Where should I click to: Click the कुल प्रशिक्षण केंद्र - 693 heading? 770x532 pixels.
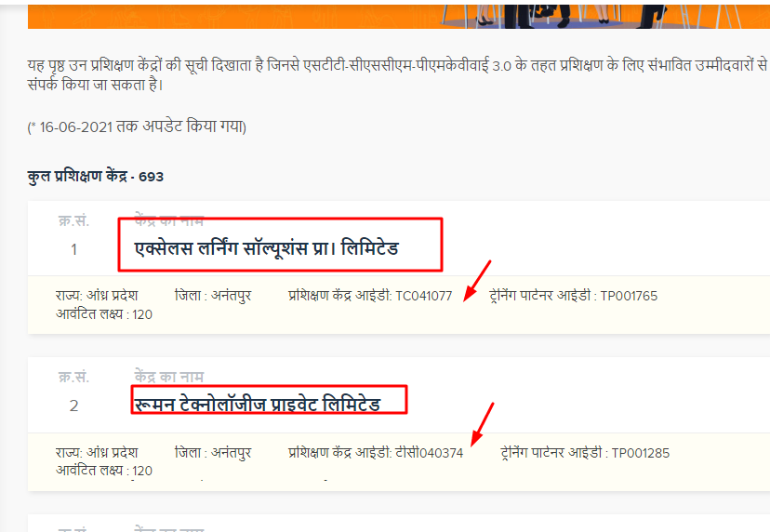tap(95, 176)
